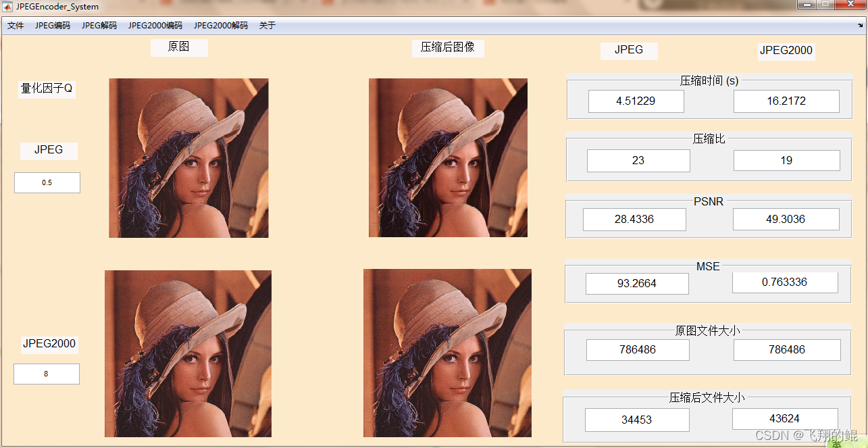Open the 文件 menu

coord(16,26)
